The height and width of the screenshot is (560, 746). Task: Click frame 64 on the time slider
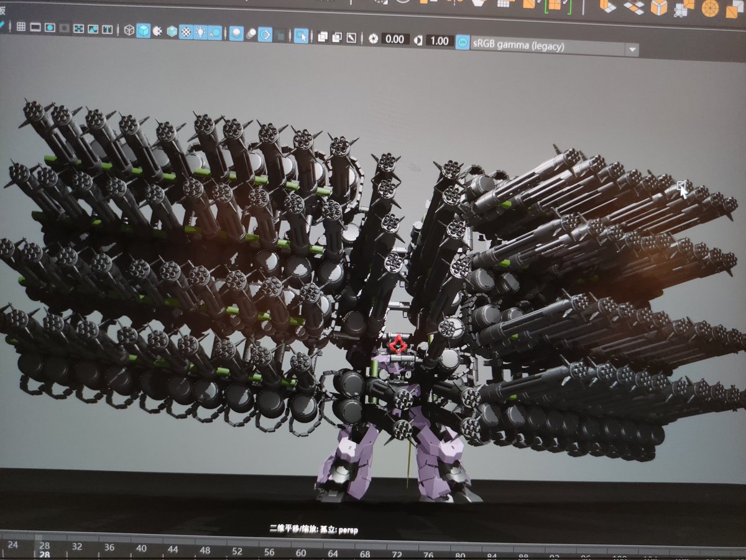(x=334, y=553)
